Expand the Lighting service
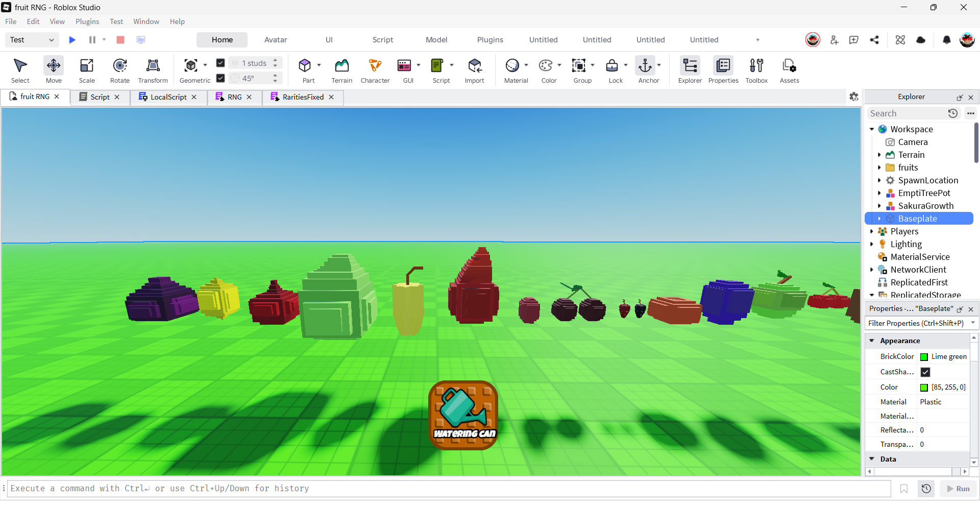Screen dimensions: 980x506 [x=872, y=244]
